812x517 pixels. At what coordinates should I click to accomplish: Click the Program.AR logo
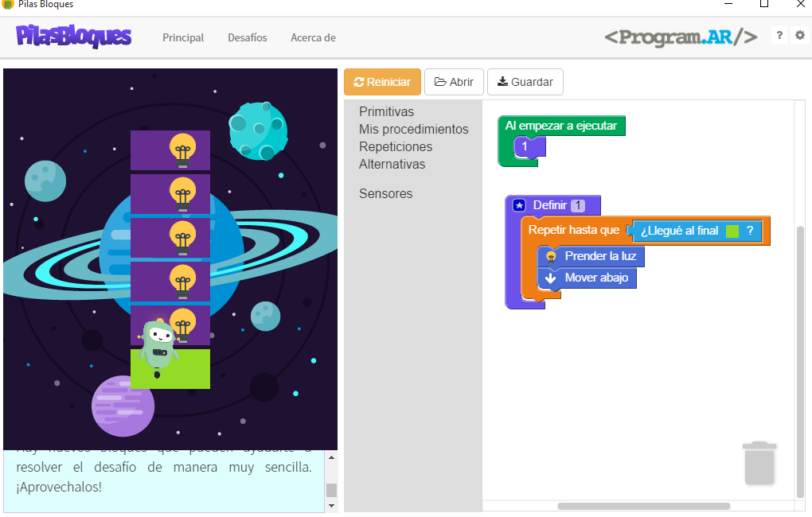(681, 37)
